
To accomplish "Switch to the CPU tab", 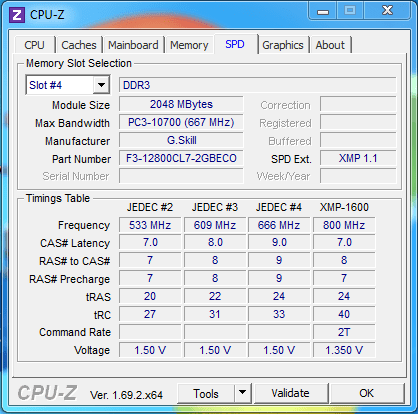I will coord(34,45).
